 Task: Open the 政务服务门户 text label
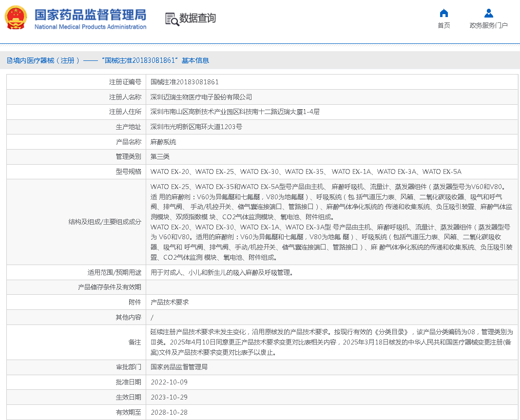tap(488, 26)
